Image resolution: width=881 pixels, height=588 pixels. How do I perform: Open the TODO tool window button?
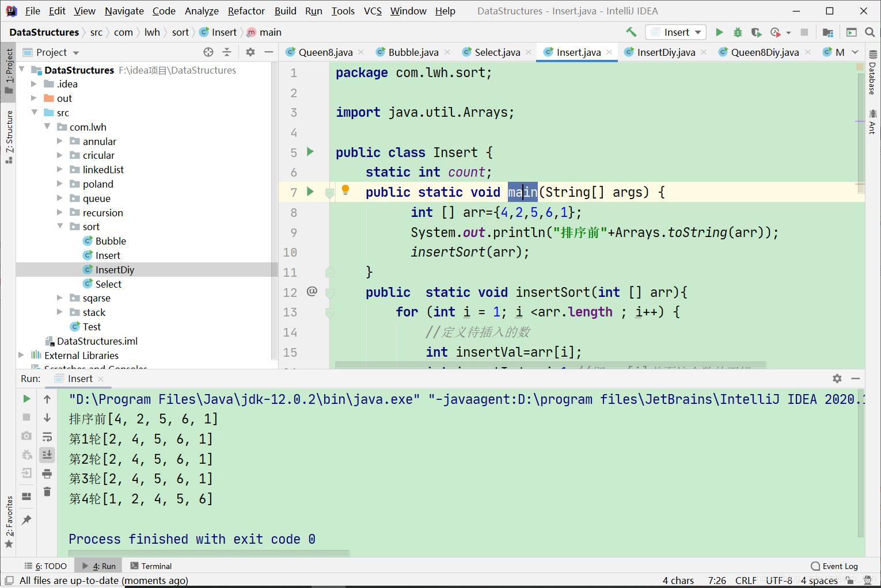click(45, 566)
